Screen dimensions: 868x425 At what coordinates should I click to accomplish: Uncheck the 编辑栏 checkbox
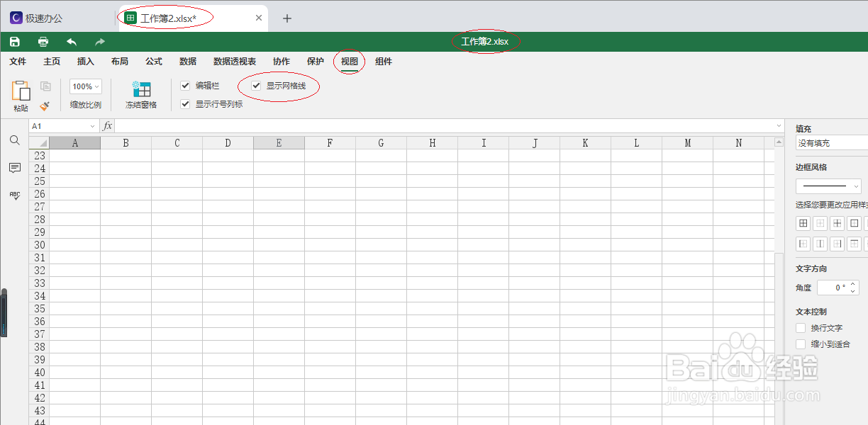pyautogui.click(x=185, y=86)
